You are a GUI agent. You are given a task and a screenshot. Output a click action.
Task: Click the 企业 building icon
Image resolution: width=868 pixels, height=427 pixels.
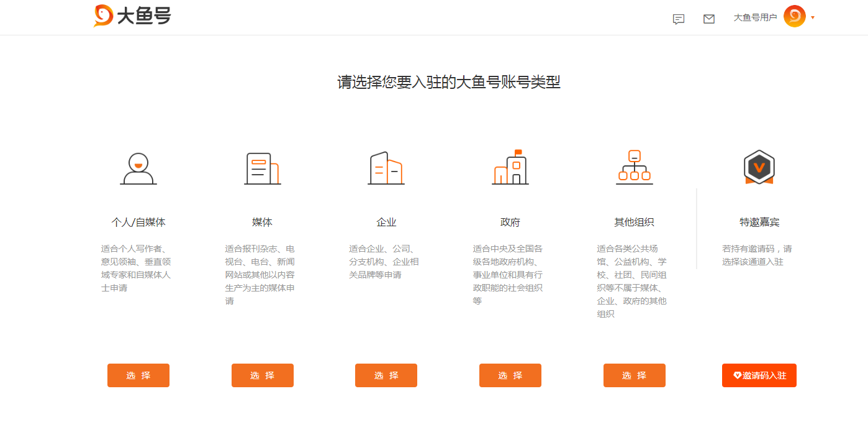click(x=386, y=168)
